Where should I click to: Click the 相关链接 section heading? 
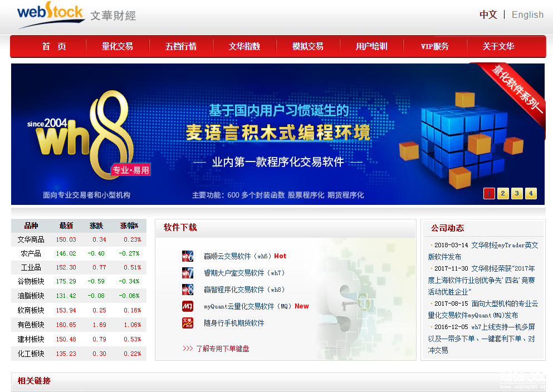point(34,381)
